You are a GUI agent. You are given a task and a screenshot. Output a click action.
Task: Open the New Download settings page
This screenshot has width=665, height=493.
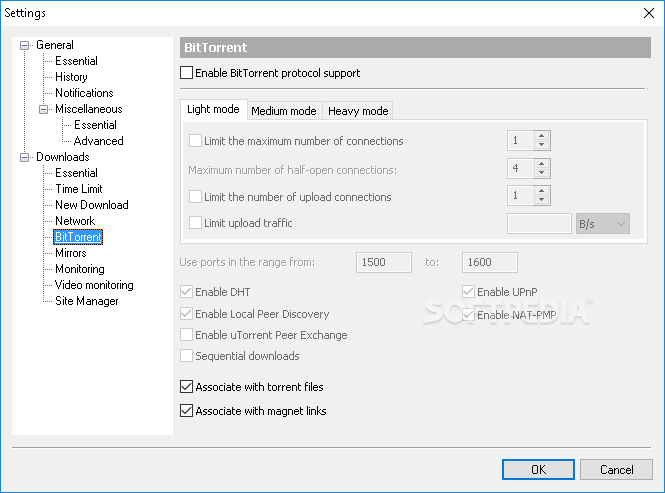[92, 205]
